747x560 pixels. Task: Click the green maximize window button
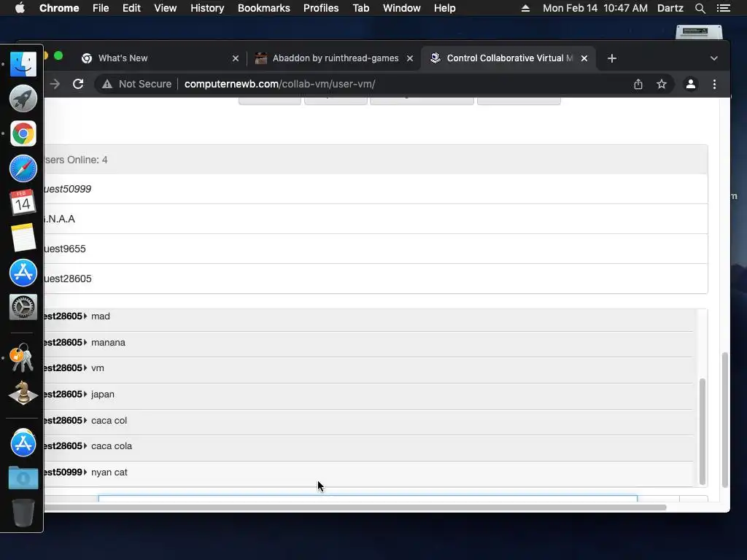pos(58,55)
